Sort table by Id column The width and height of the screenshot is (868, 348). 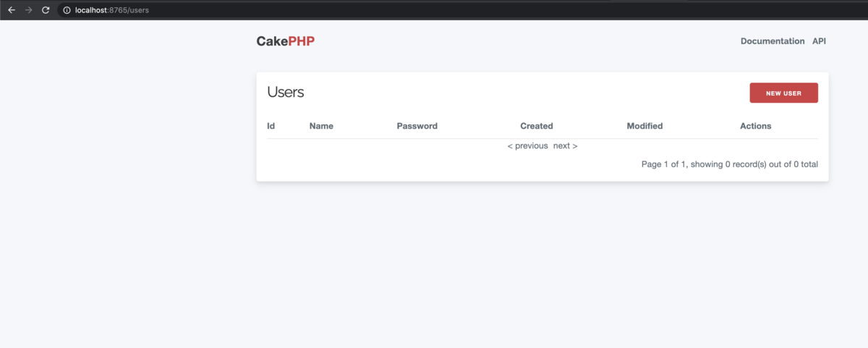coord(271,126)
